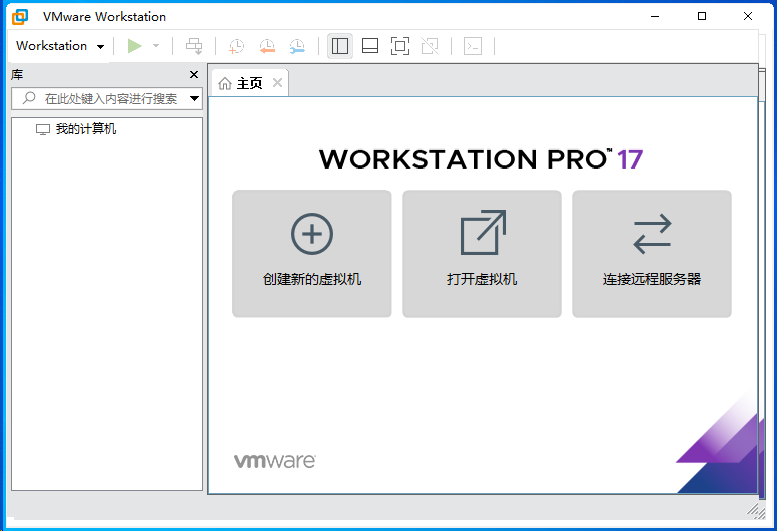Click the 打开虚拟机 tile
The image size is (777, 531).
pyautogui.click(x=482, y=254)
